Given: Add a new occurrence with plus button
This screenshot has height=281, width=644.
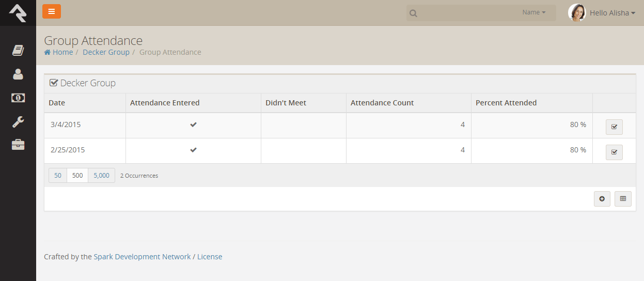Looking at the screenshot, I should click(x=602, y=199).
